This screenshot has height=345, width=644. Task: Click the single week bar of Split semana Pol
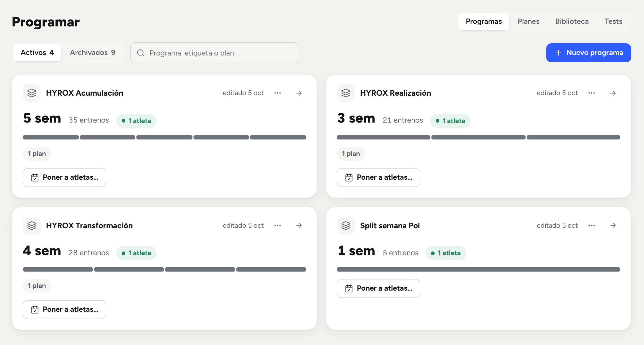[479, 269]
